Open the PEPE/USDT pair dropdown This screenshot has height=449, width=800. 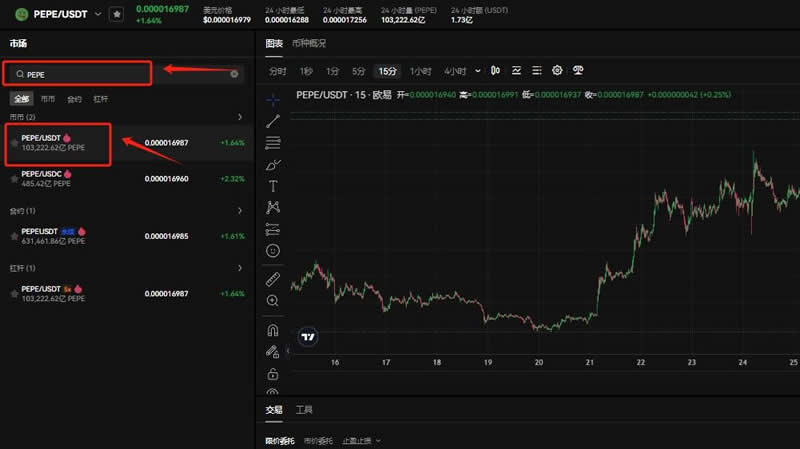98,14
